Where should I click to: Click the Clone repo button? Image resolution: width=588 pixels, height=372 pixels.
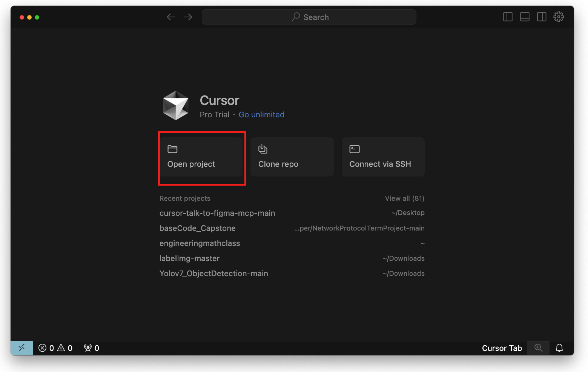pos(292,157)
